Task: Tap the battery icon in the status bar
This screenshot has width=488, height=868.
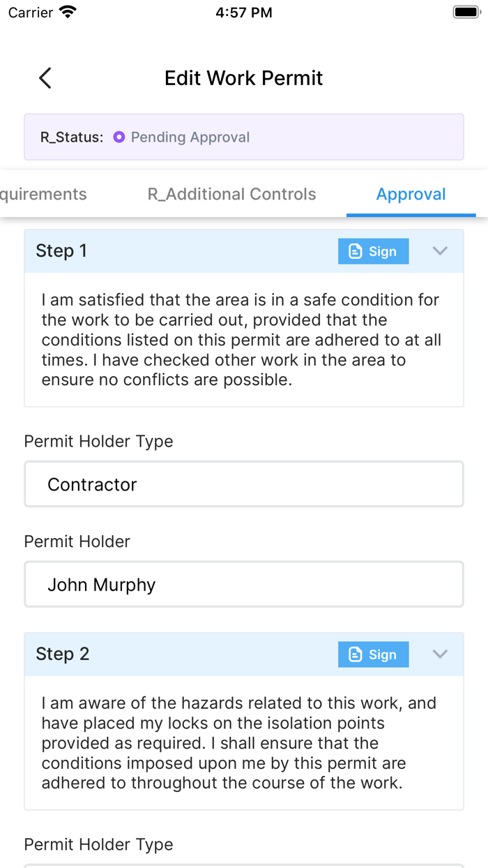Action: [464, 11]
